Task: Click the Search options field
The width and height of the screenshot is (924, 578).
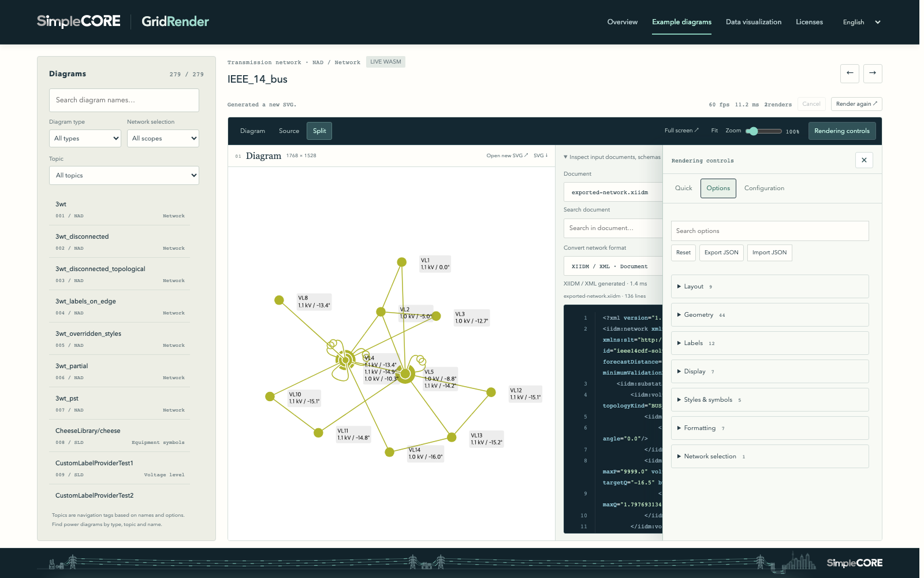Action: [770, 231]
